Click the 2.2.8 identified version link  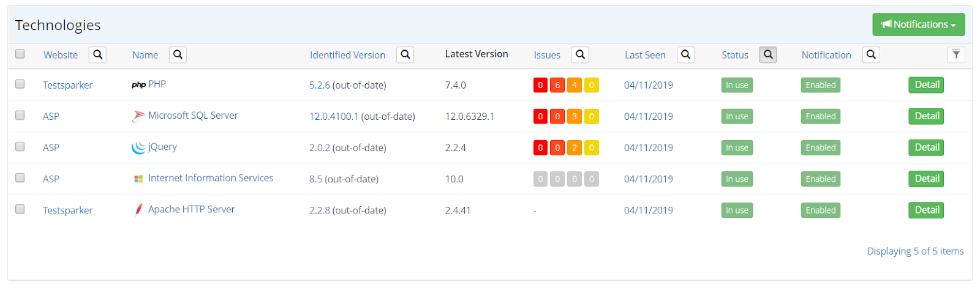click(x=320, y=210)
